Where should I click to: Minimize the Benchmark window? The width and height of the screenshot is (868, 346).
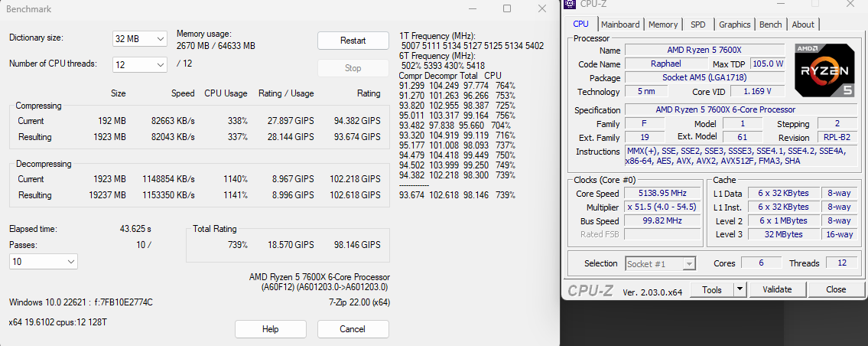pos(472,8)
